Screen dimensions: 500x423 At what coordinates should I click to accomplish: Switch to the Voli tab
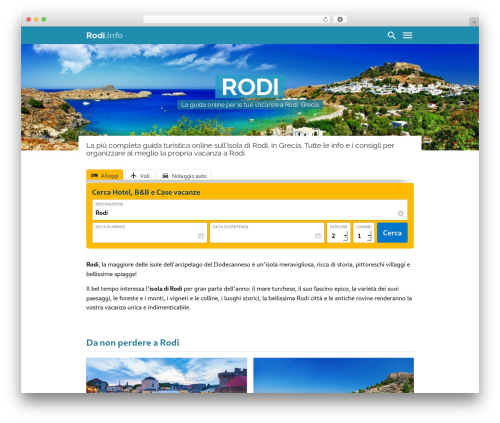point(140,175)
